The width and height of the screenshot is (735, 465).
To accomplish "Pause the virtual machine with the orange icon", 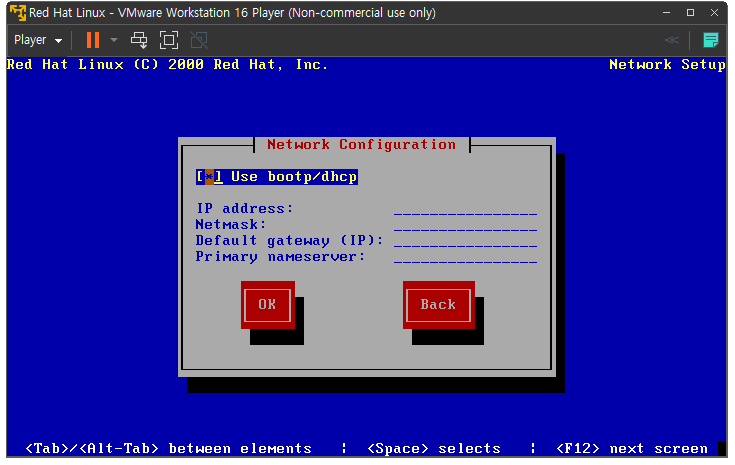I will tap(93, 40).
